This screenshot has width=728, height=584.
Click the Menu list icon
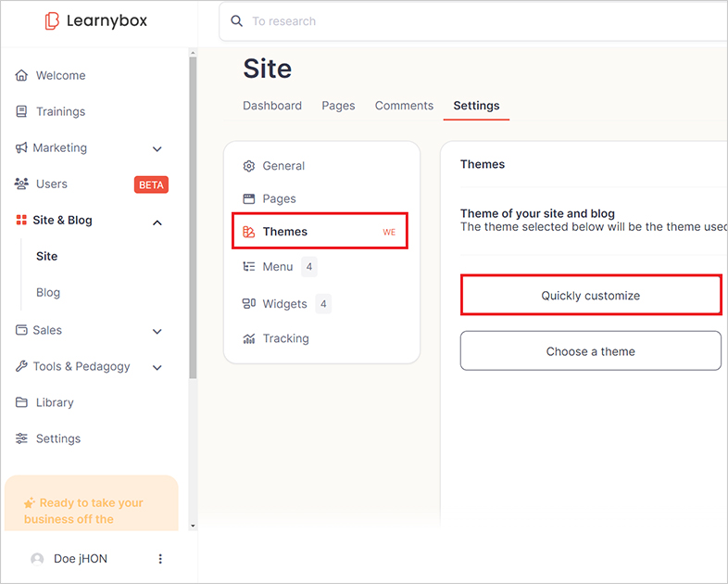point(249,266)
